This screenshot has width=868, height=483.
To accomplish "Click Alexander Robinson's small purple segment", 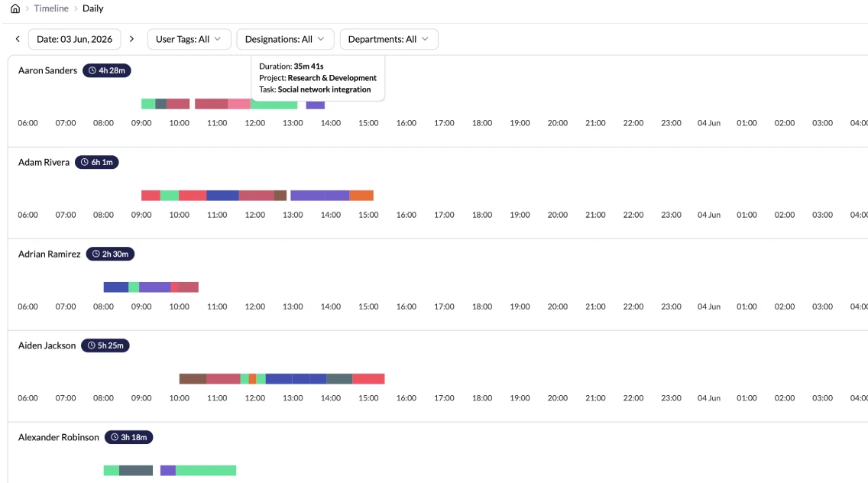I will coord(168,470).
